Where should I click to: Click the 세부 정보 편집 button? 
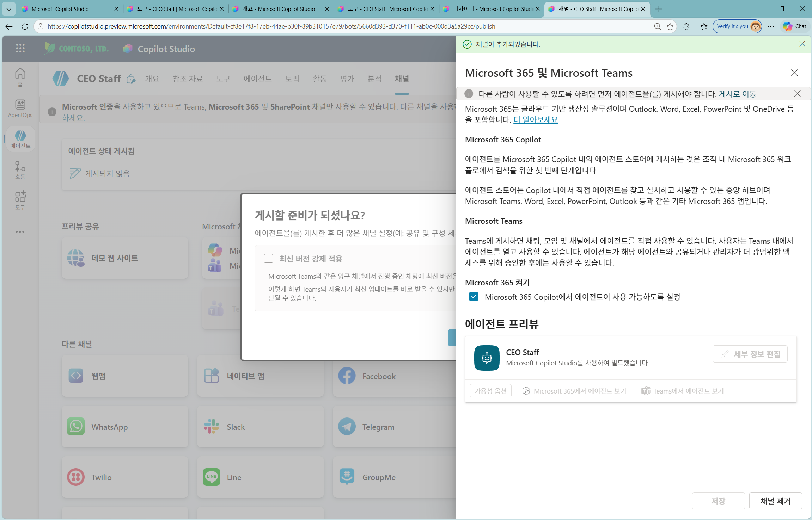(x=750, y=354)
